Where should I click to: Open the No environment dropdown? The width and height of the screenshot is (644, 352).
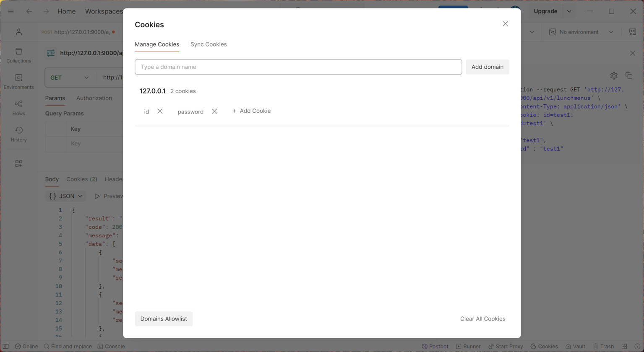(581, 32)
